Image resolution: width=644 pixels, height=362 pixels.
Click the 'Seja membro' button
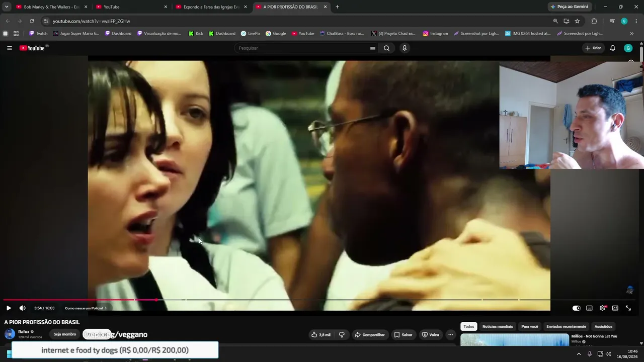click(65, 334)
